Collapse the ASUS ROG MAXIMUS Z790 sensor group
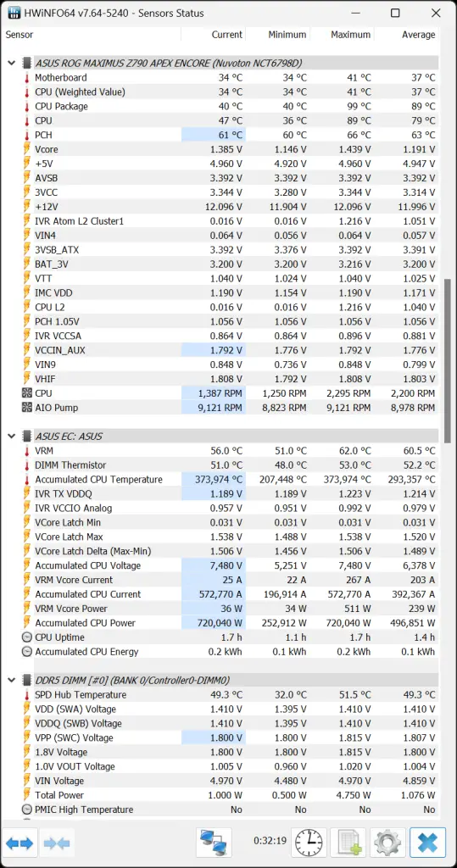This screenshot has width=457, height=868. 11,63
